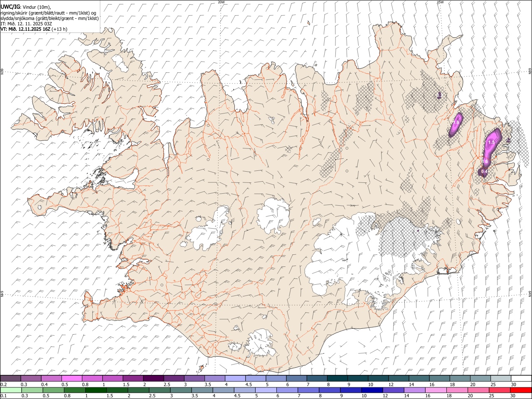Click the '1.0' snowfall value on the map

[x=456, y=123]
